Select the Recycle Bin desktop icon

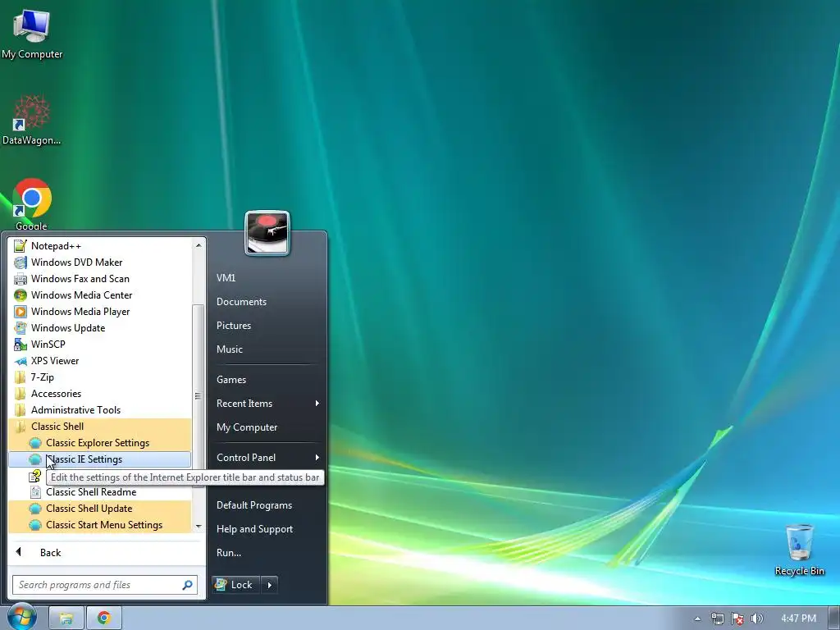tap(799, 550)
